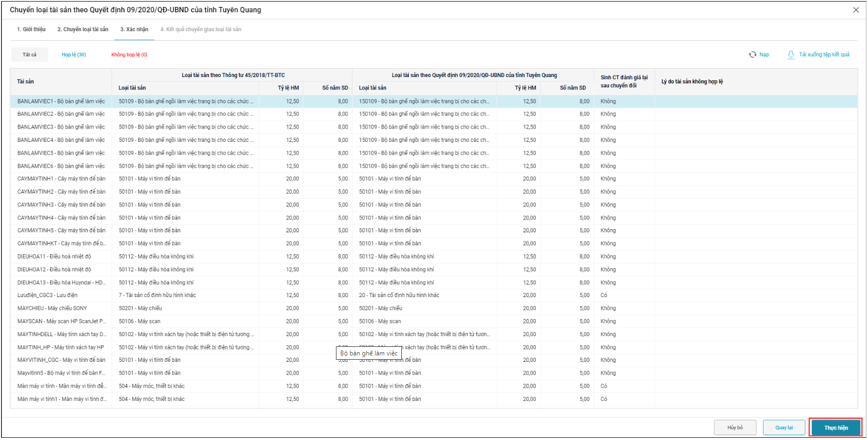Select the BANLAMVIEC1 asset row

coord(61,101)
